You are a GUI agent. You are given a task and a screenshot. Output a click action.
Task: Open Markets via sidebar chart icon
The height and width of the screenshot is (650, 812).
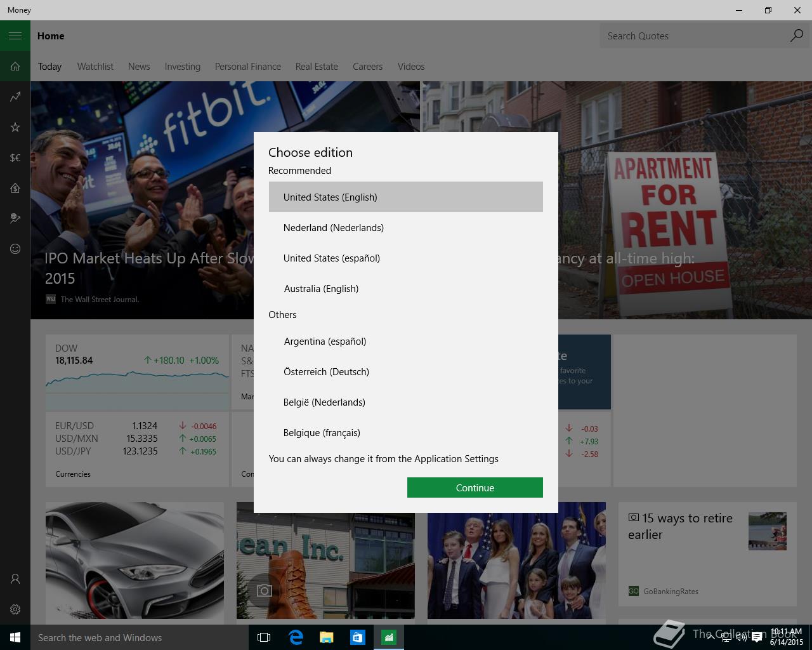[x=15, y=96]
